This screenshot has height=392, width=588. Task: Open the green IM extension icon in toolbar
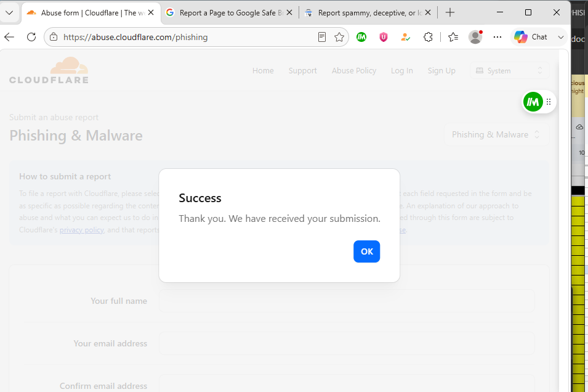tap(361, 37)
